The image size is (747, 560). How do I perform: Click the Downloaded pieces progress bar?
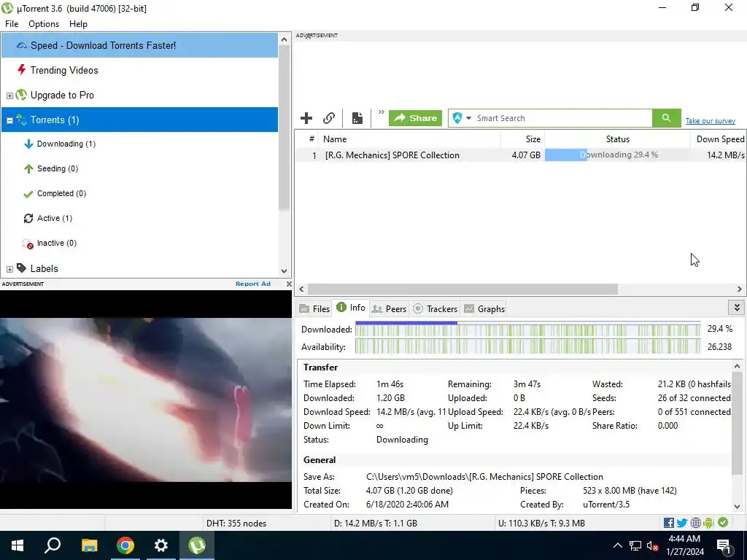coord(528,329)
